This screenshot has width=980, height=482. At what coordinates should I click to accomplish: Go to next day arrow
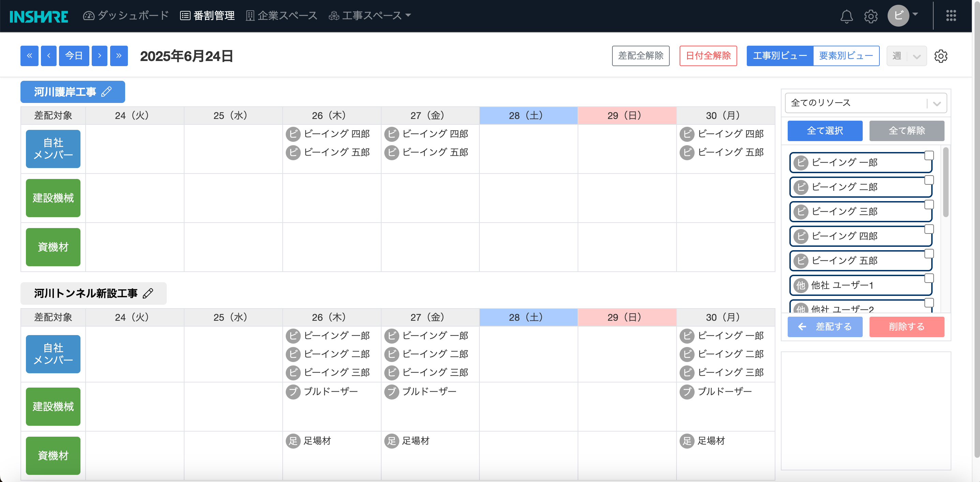coord(100,56)
